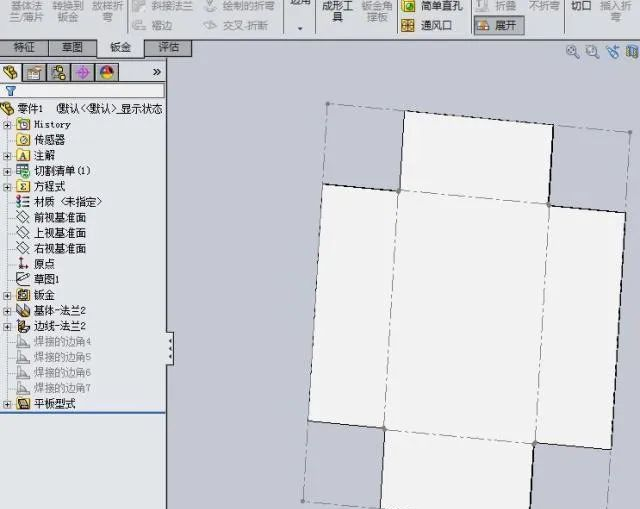The height and width of the screenshot is (509, 640).
Task: Collapse the panel using the side splitter handle
Action: 170,348
